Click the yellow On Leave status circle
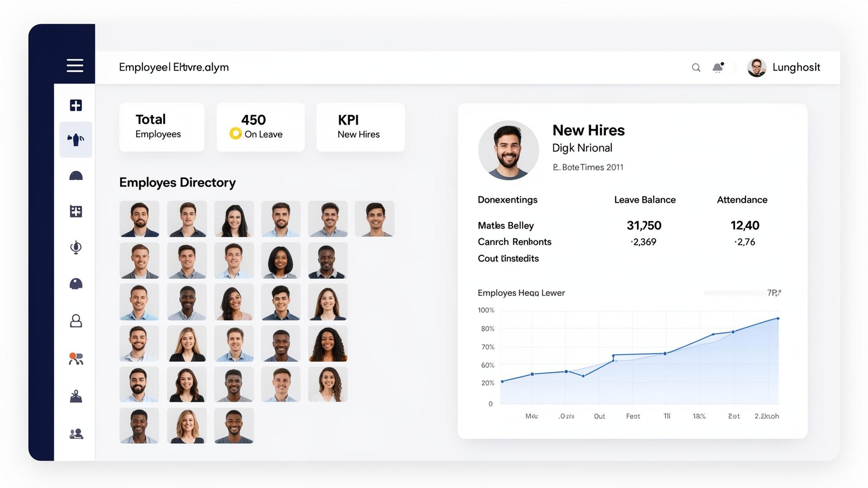Viewport: 868px width, 488px height. pyautogui.click(x=236, y=133)
